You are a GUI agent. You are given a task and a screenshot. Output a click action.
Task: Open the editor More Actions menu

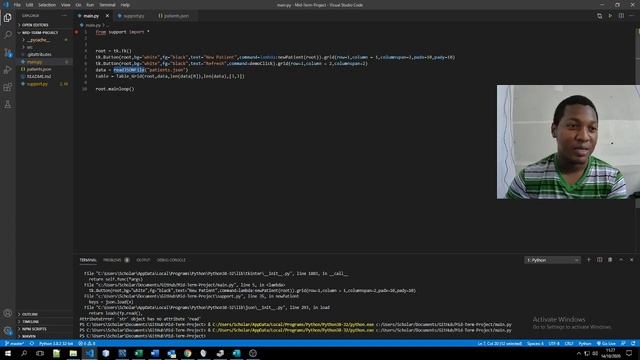(632, 16)
